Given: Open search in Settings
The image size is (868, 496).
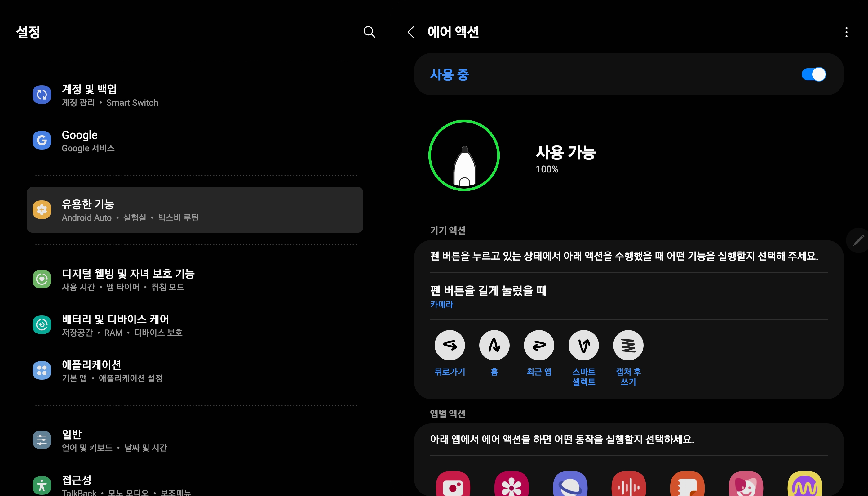Looking at the screenshot, I should (x=369, y=32).
